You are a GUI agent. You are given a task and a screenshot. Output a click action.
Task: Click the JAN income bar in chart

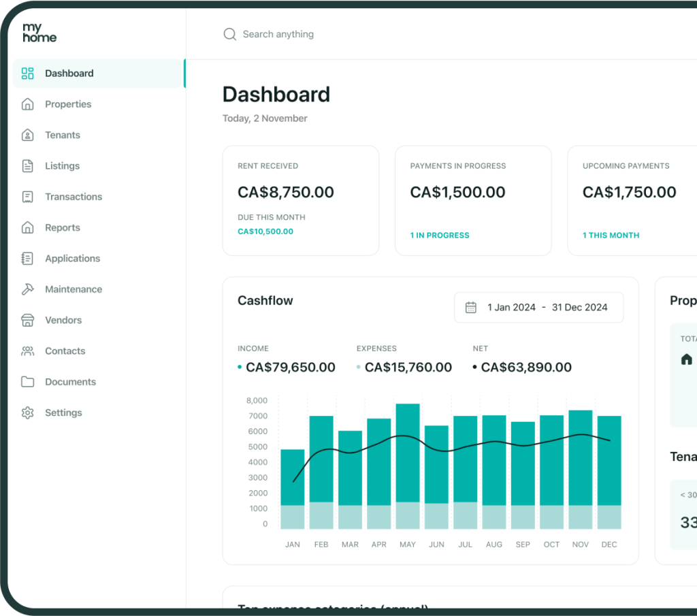click(293, 477)
